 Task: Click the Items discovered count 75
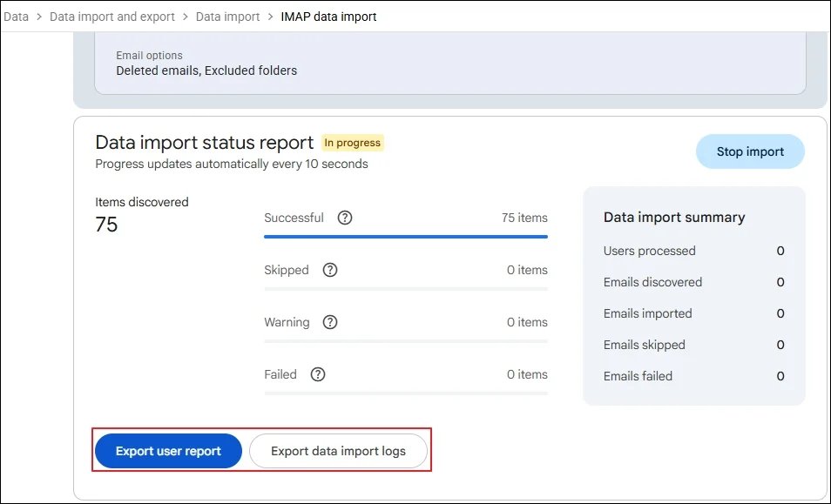pyautogui.click(x=106, y=225)
